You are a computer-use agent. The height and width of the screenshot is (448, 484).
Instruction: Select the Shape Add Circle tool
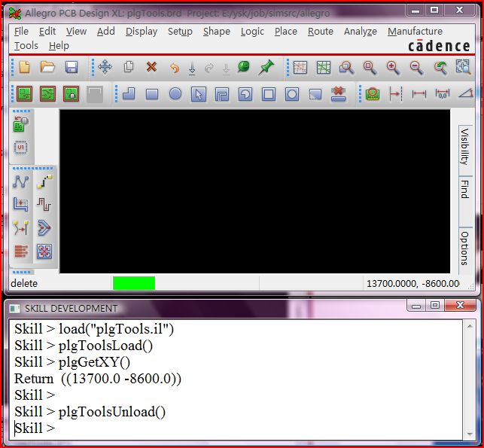coord(175,94)
